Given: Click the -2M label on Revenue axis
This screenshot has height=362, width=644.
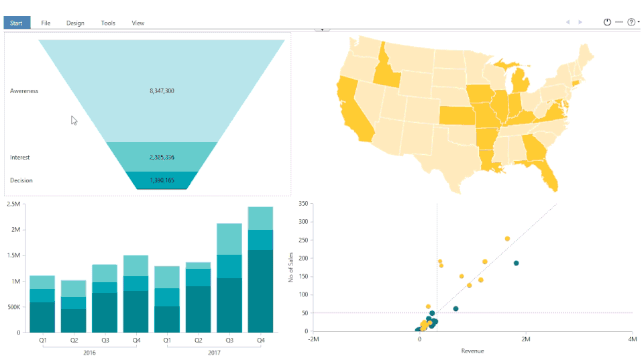Looking at the screenshot, I should [x=313, y=339].
